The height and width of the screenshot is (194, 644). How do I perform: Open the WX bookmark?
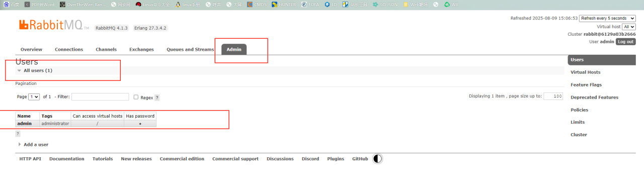451,4
